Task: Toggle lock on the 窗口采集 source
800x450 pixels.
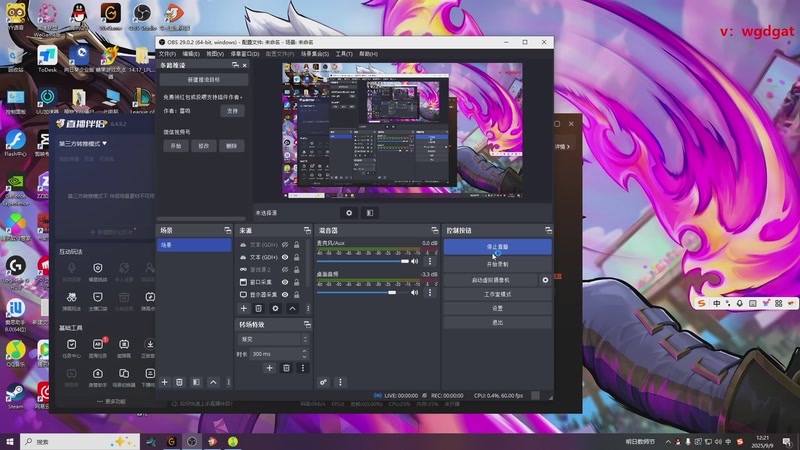Action: [x=296, y=282]
